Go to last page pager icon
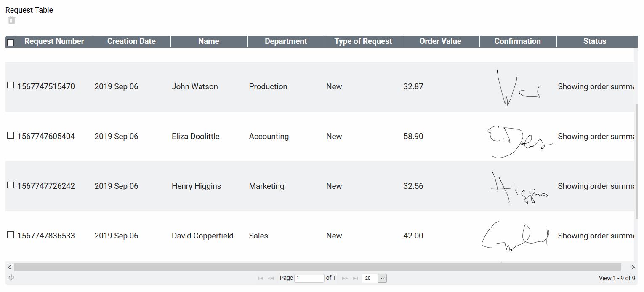 355,278
